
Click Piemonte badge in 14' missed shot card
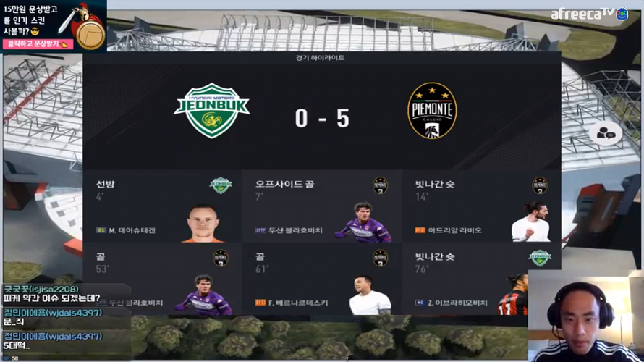[539, 185]
